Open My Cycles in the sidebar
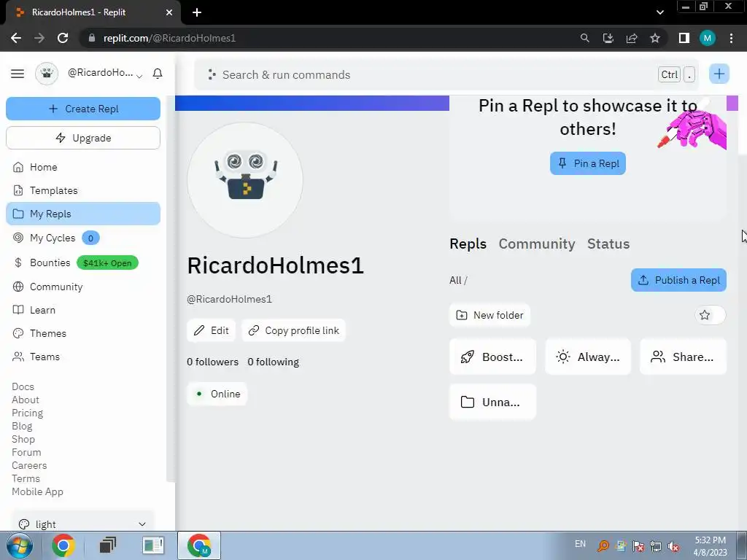The image size is (747, 560). (83, 238)
